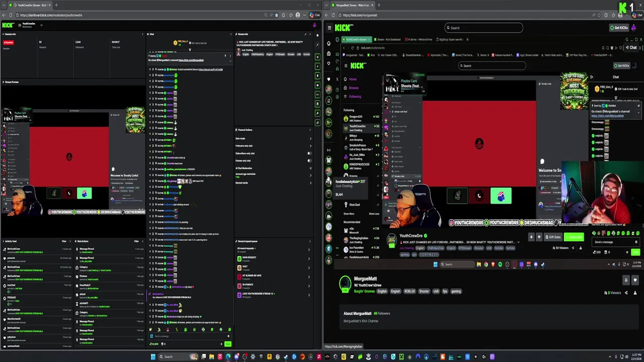The width and height of the screenshot is (644, 362).
Task: Click the 80 HYDRATE reward row
Action: tap(273, 286)
